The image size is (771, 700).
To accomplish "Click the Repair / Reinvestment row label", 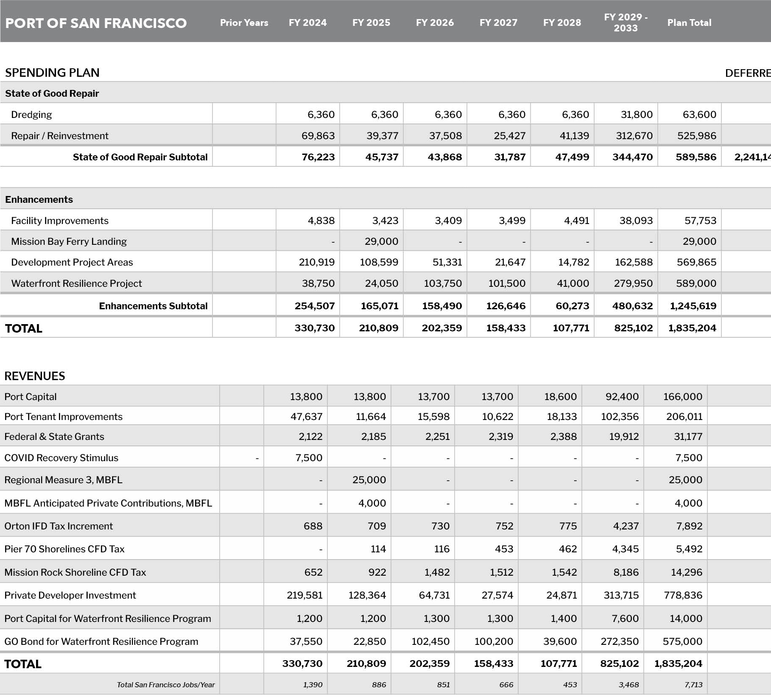I will 60,136.
